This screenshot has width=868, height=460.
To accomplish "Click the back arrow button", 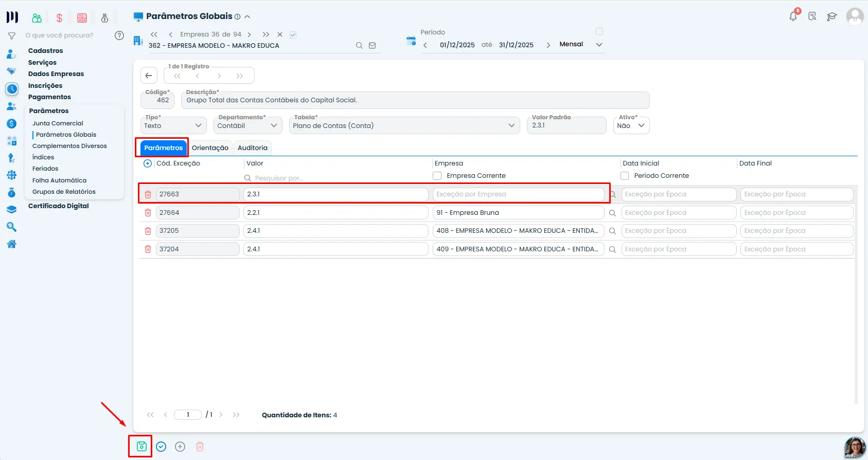I will 149,76.
